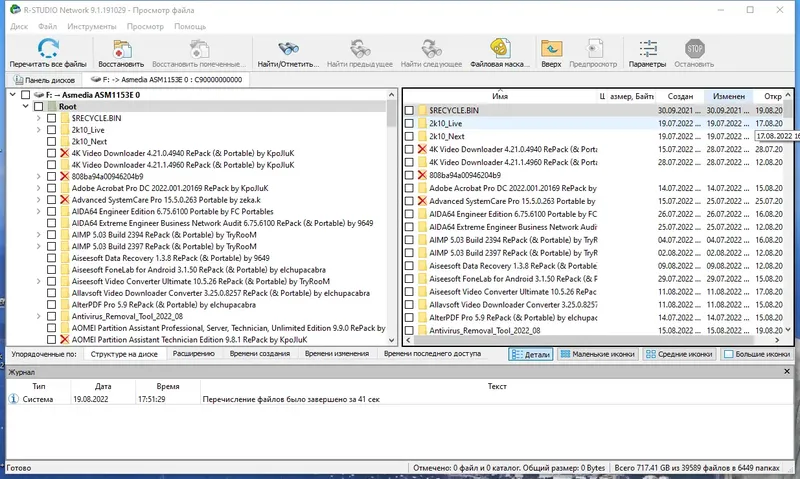Switch to Маленькие иконки view
The width and height of the screenshot is (800, 479).
click(x=597, y=354)
